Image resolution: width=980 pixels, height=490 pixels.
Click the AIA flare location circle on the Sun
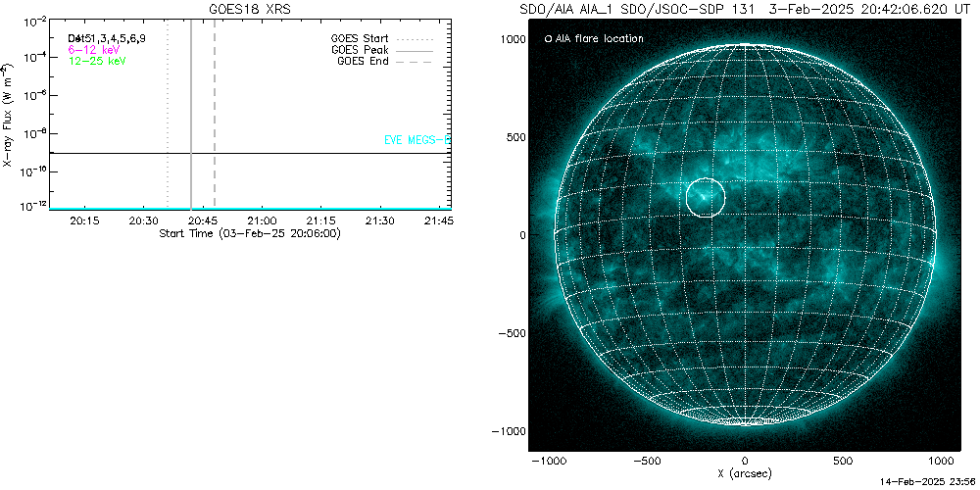pyautogui.click(x=706, y=198)
